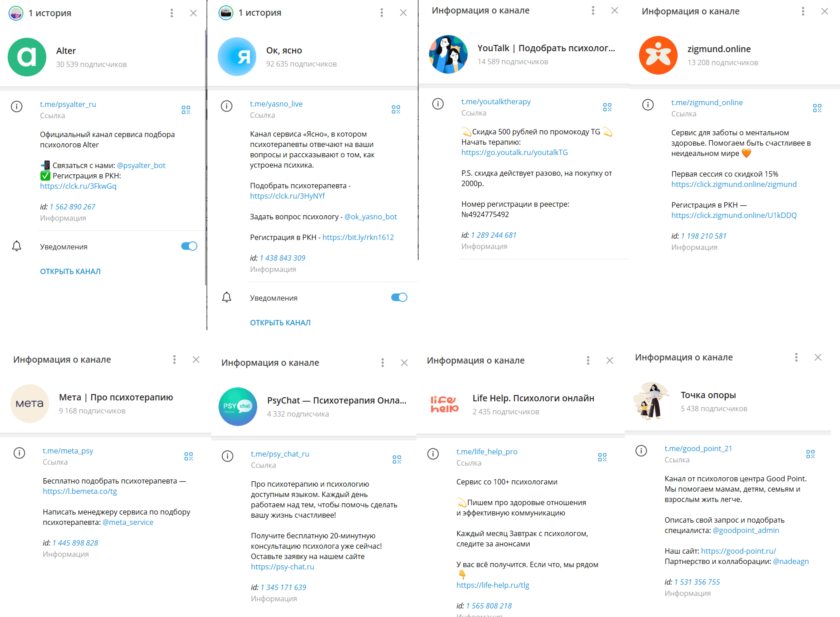
Task: Click info icon in Мета panel
Action: pyautogui.click(x=19, y=453)
